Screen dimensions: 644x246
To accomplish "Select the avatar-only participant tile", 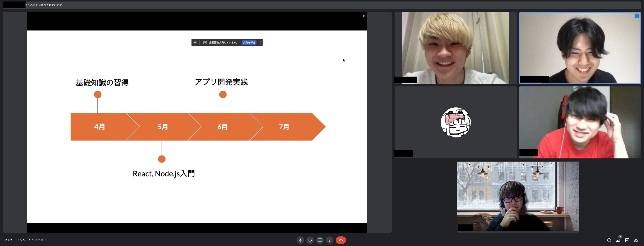I will (455, 122).
